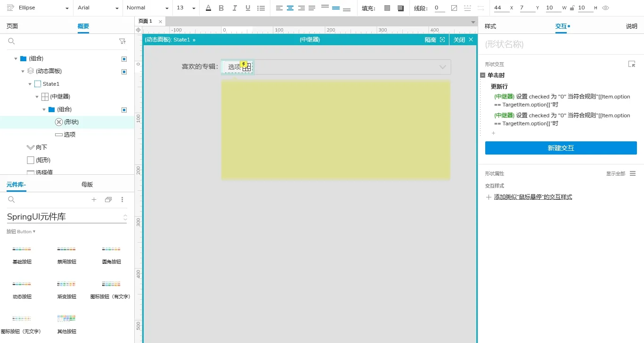Collapse the 按钮 Button section
The image size is (644, 343).
tap(21, 232)
